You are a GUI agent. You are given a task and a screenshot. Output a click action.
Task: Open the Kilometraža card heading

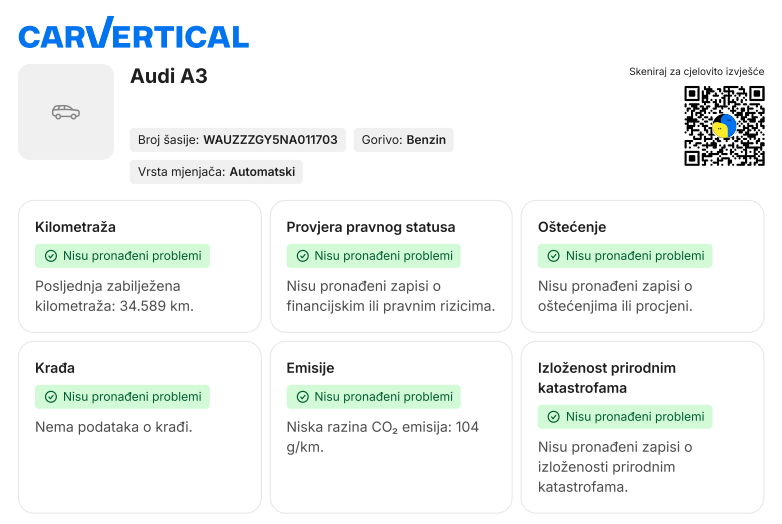75,227
